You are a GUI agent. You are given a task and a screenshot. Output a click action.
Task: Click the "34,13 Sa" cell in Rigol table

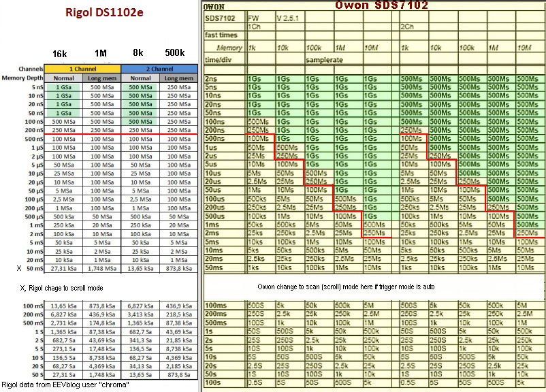click(140, 366)
